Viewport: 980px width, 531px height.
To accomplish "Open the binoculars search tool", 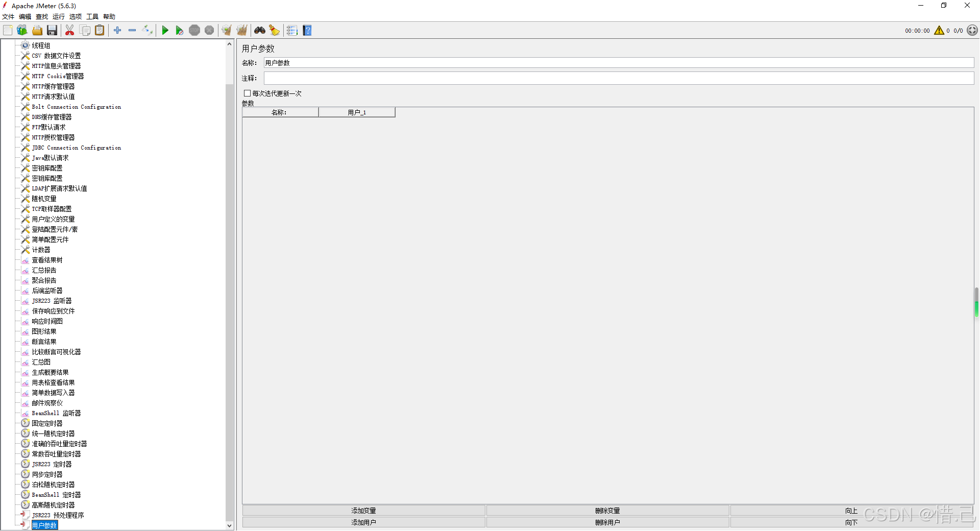I will tap(260, 31).
